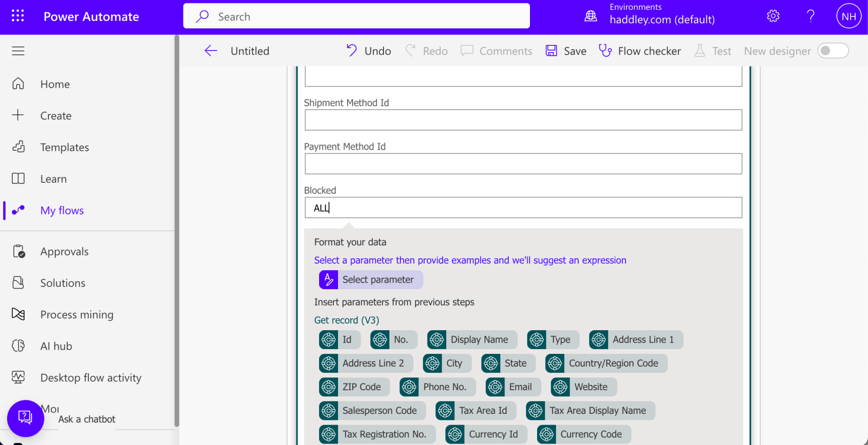Image resolution: width=868 pixels, height=445 pixels.
Task: Click the My flows icon
Action: (x=18, y=210)
